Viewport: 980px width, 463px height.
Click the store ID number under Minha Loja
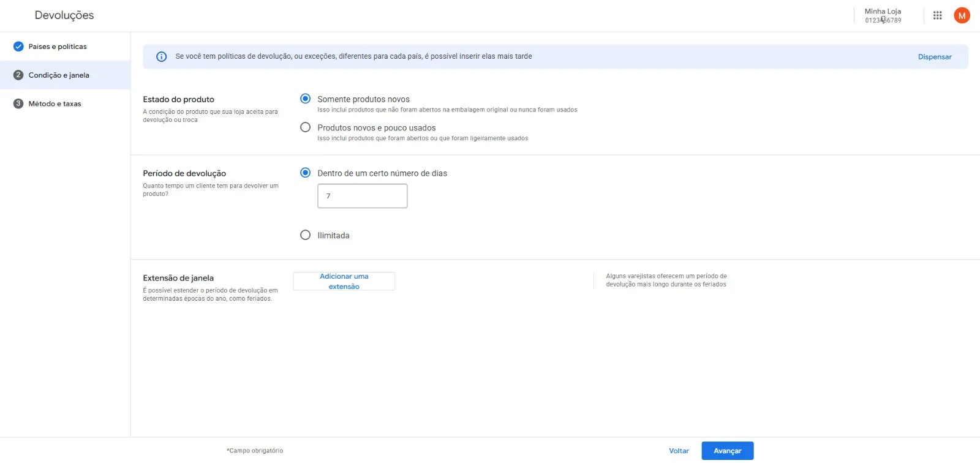pyautogui.click(x=883, y=20)
